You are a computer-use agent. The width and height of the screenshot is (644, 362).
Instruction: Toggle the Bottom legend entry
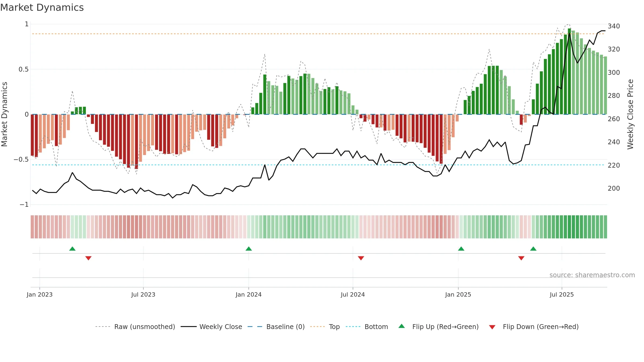(x=367, y=327)
